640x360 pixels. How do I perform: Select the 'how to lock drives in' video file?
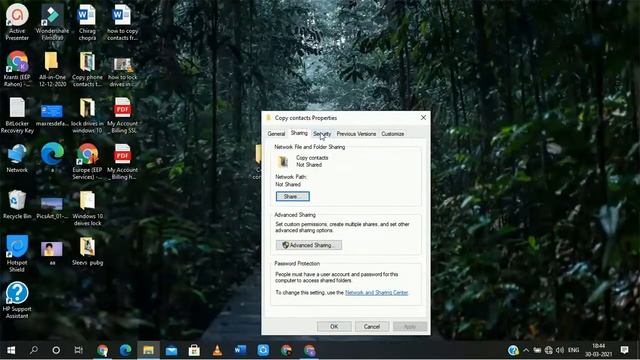click(x=122, y=69)
